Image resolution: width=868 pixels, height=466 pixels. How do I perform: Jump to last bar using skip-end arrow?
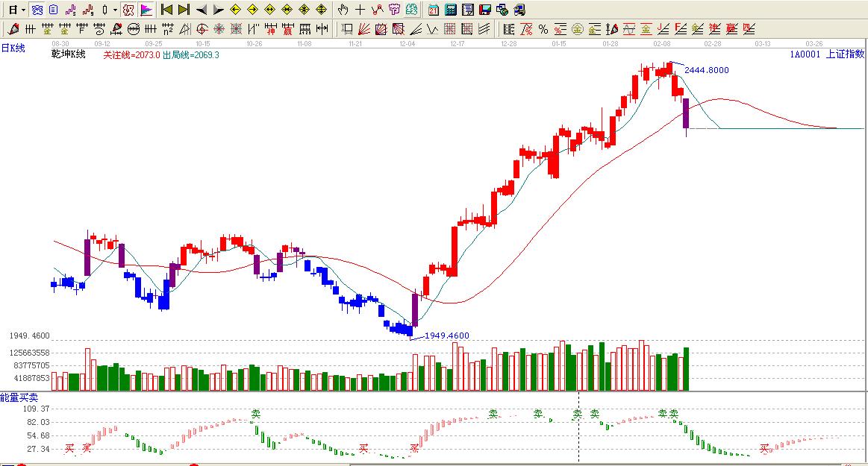pos(184,10)
